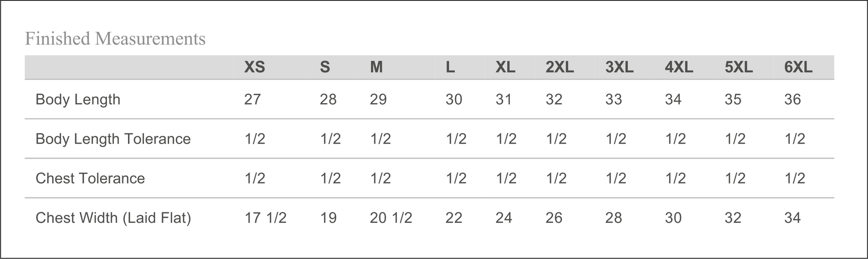Click the 6XL body length value 36
The image size is (868, 259).
793,99
